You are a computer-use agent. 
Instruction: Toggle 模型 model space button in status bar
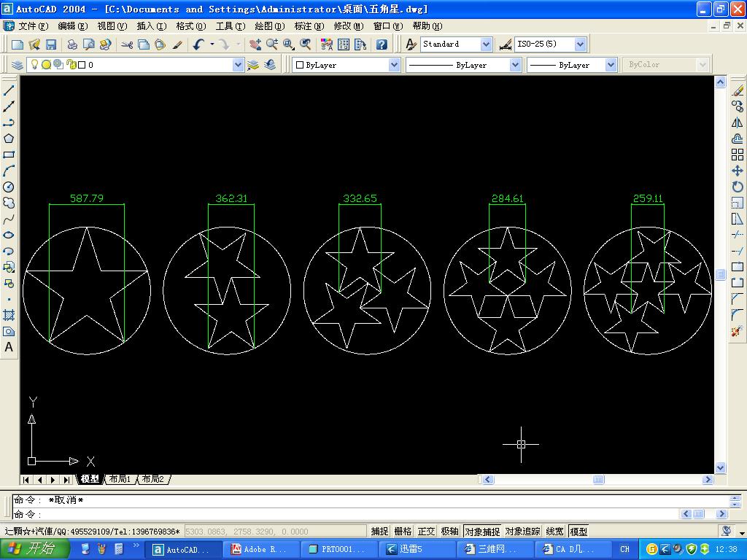pyautogui.click(x=578, y=531)
